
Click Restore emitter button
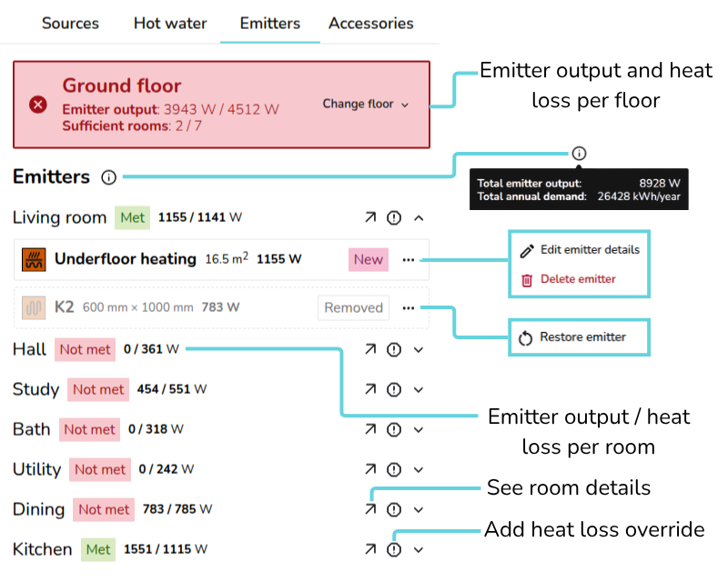coord(581,337)
